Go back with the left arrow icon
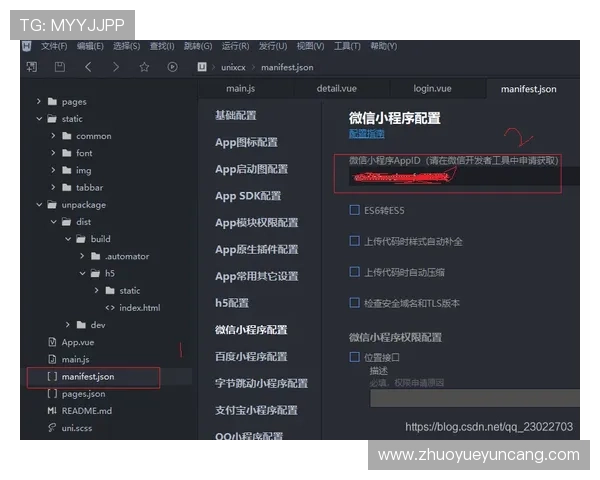Screen dimensions: 600x480 (x=88, y=67)
